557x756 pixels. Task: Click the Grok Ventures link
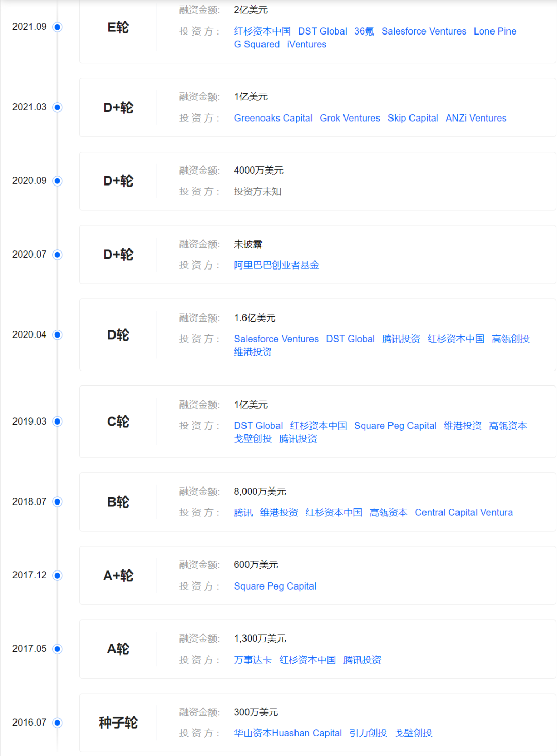point(350,118)
